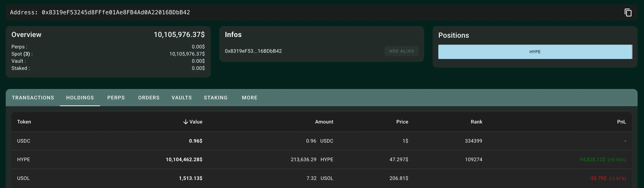Click the total value 10,105,976.37$ in Overview
Image resolution: width=644 pixels, height=188 pixels.
(179, 34)
